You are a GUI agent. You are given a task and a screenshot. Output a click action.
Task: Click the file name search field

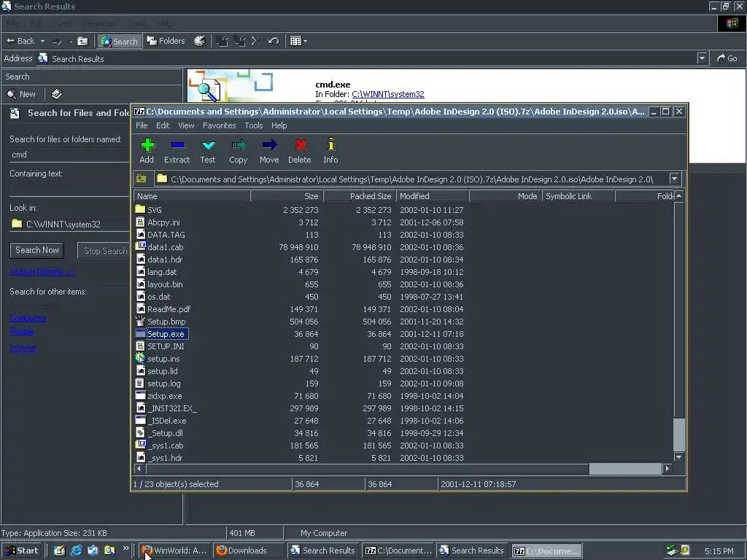(x=69, y=155)
